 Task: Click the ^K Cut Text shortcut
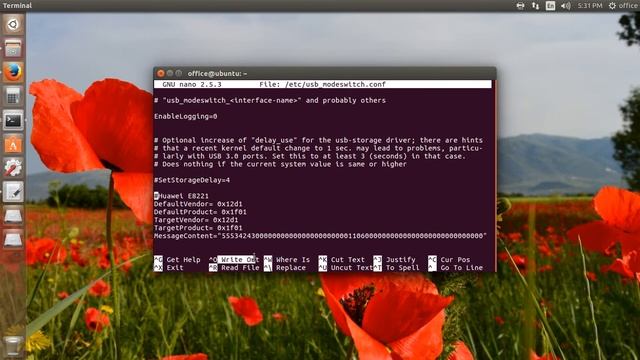(x=342, y=260)
